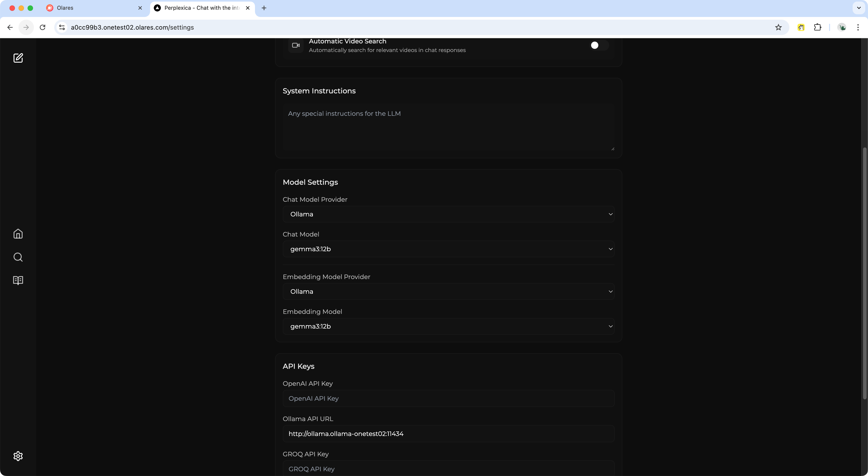This screenshot has height=476, width=868.
Task: Bookmark page with the star icon
Action: tap(778, 27)
